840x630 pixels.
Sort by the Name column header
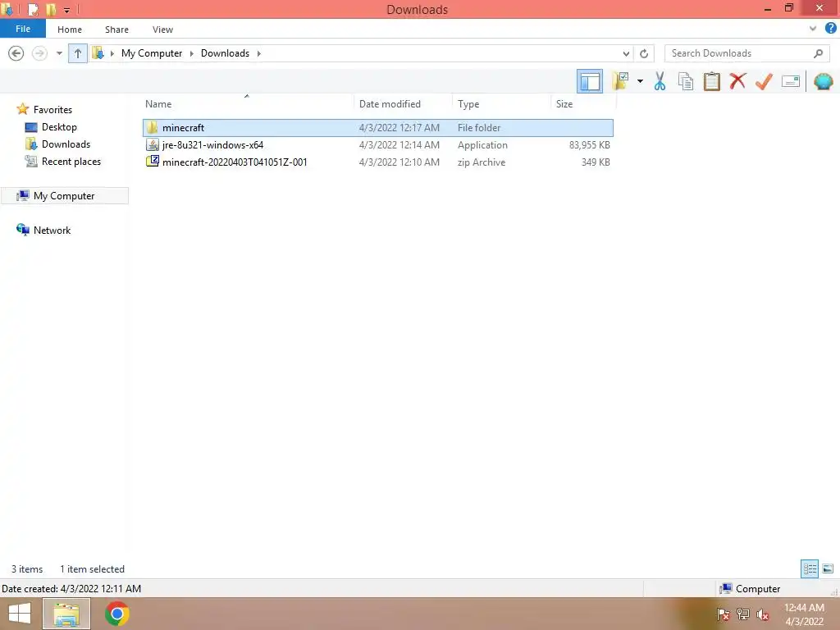click(248, 104)
